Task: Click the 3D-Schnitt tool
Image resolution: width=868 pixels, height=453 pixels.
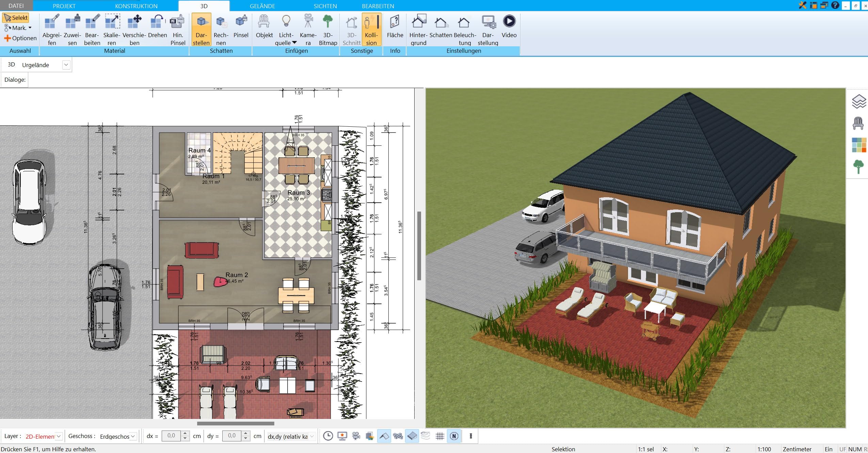Action: (352, 30)
